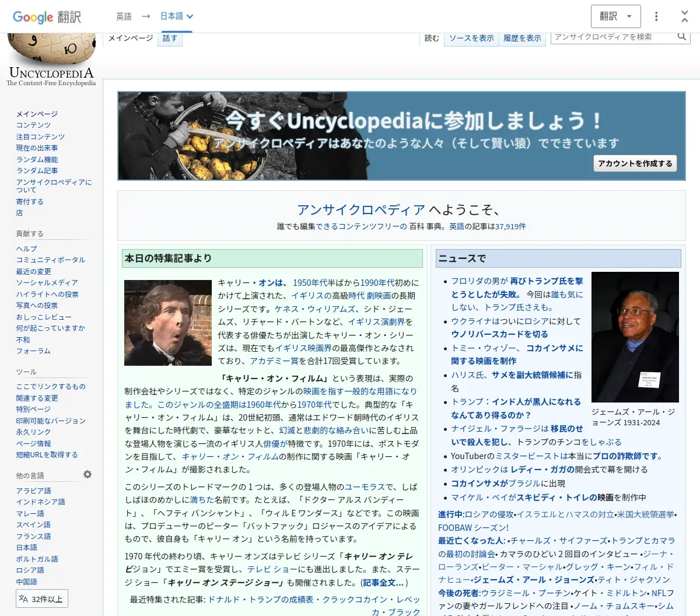
Task: Click the search magnifier icon
Action: click(681, 37)
